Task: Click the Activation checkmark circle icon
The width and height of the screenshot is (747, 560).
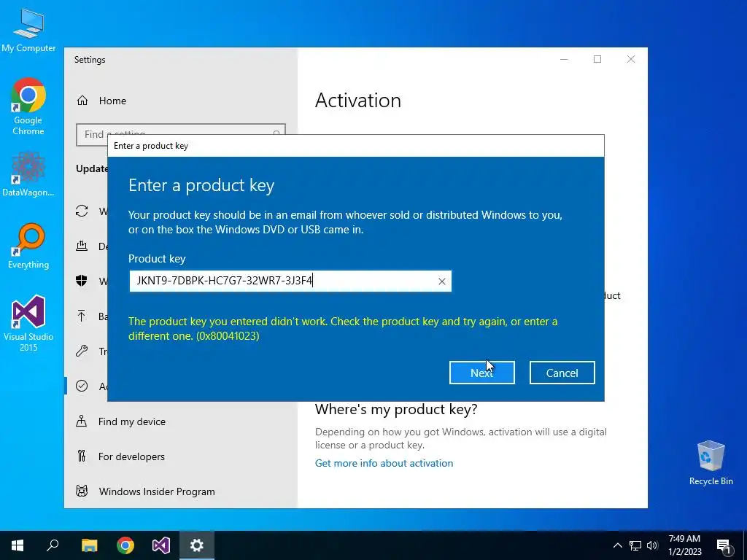Action: click(x=82, y=386)
